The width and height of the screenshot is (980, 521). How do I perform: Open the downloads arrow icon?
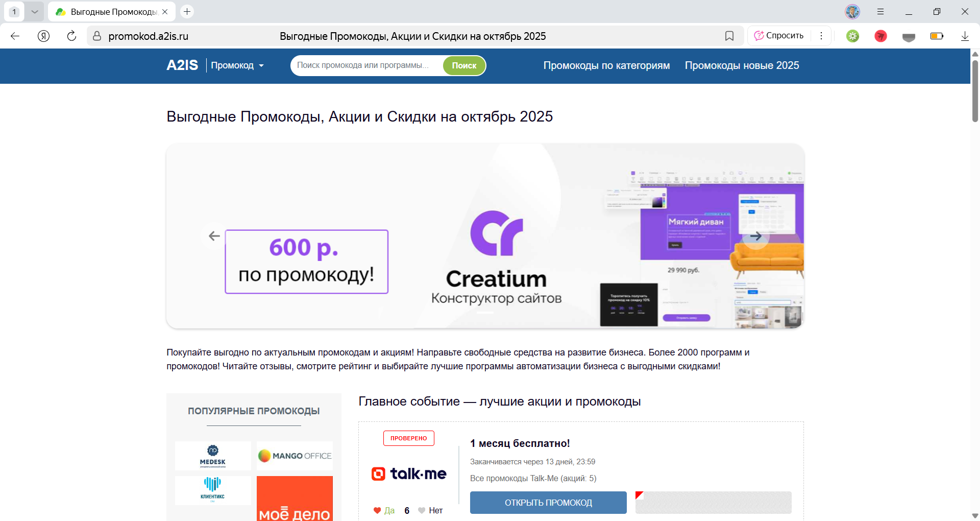(x=965, y=36)
